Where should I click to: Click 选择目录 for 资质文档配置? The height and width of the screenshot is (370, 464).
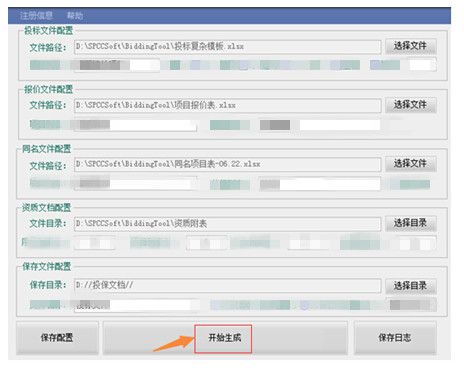[411, 223]
